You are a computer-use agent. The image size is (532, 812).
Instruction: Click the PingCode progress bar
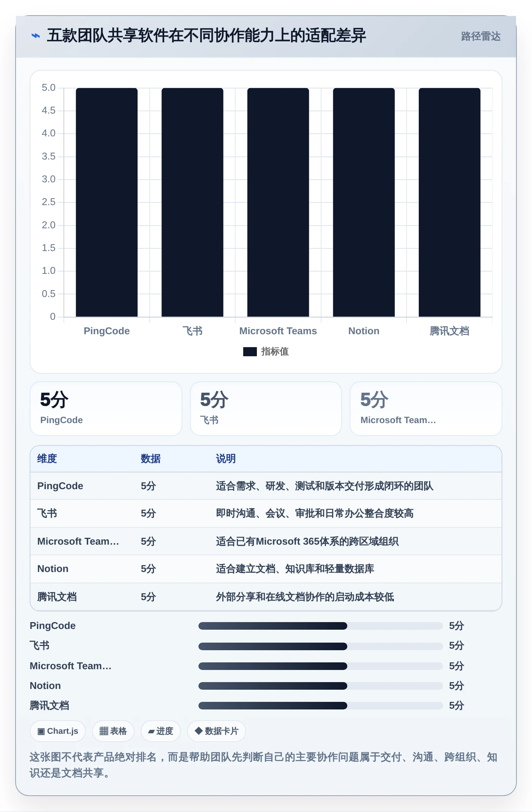(x=320, y=626)
